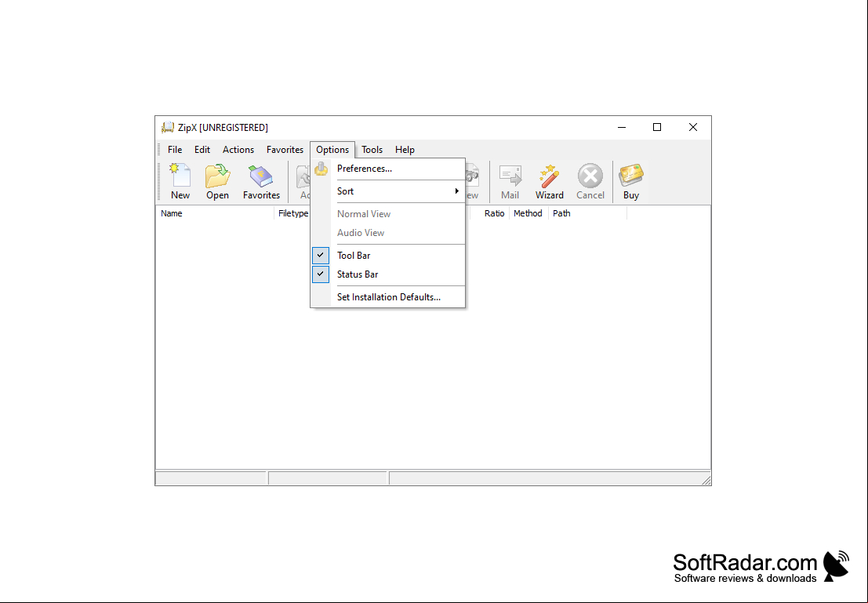Toggle the Status Bar checked item

coord(387,274)
